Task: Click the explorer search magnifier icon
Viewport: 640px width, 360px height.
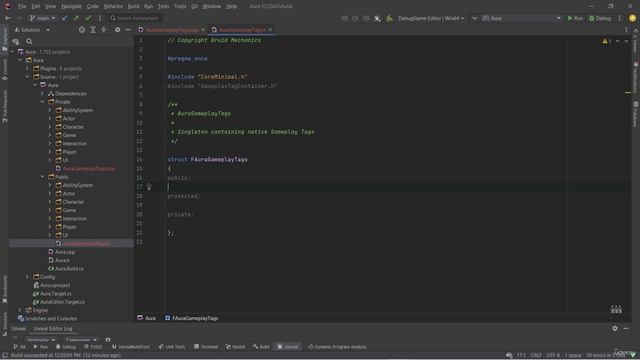Action: [x=29, y=41]
